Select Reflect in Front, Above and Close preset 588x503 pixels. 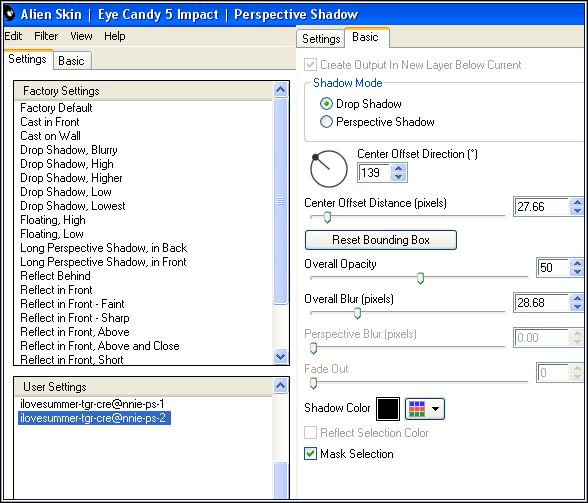100,346
